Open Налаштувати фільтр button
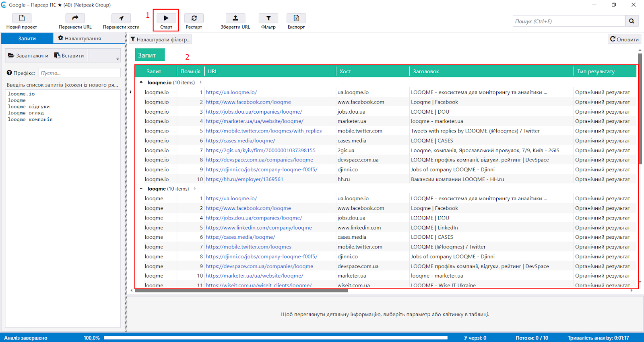Image resolution: width=644 pixels, height=342 pixels. [x=160, y=39]
